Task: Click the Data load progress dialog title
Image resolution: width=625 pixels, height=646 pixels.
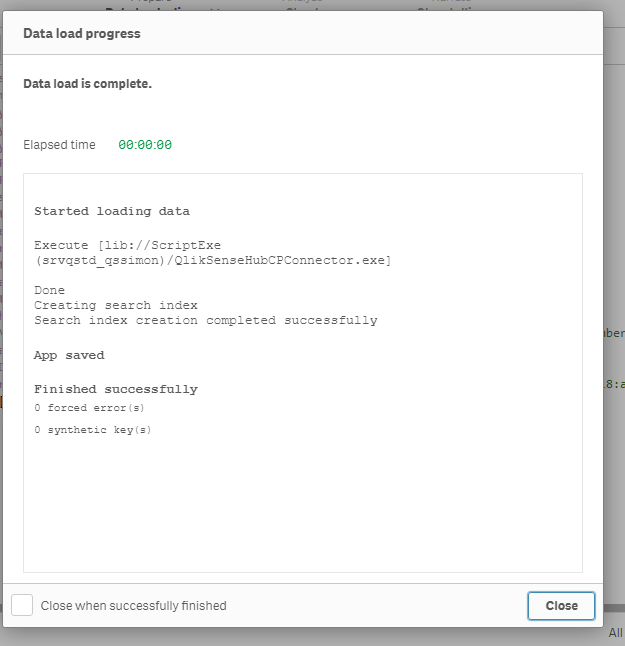Action: click(x=82, y=33)
